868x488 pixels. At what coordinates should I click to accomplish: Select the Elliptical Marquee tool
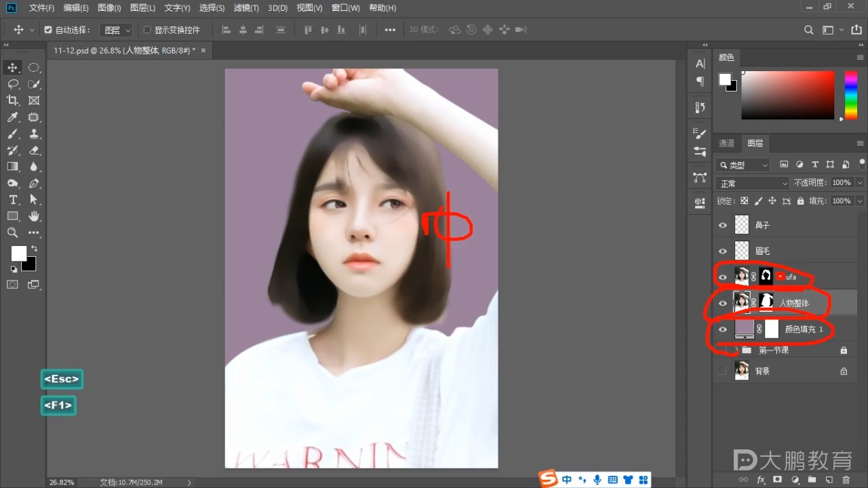(x=34, y=67)
